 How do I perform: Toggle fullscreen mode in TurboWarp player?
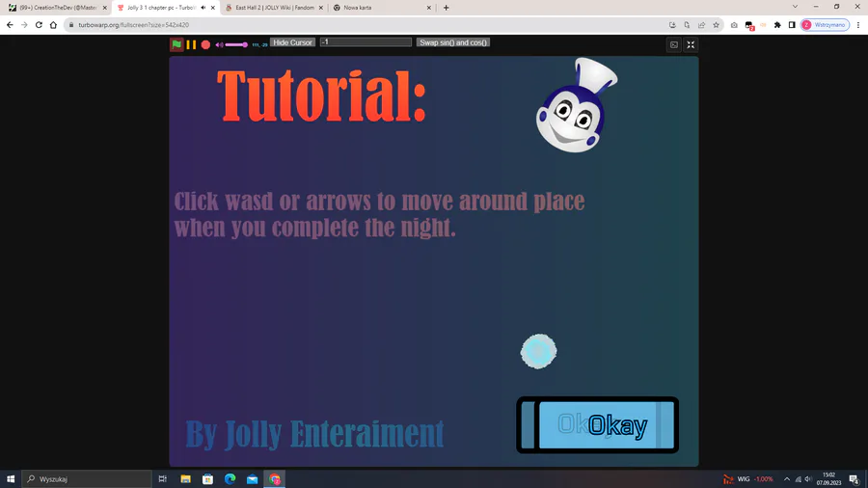click(x=691, y=44)
